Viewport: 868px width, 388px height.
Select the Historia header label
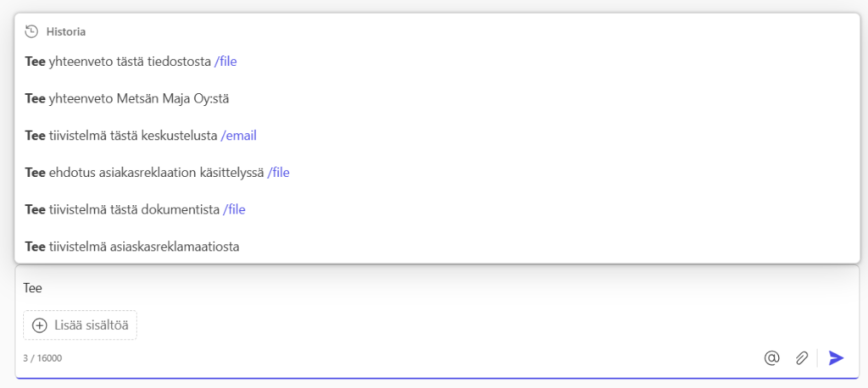pyautogui.click(x=66, y=31)
